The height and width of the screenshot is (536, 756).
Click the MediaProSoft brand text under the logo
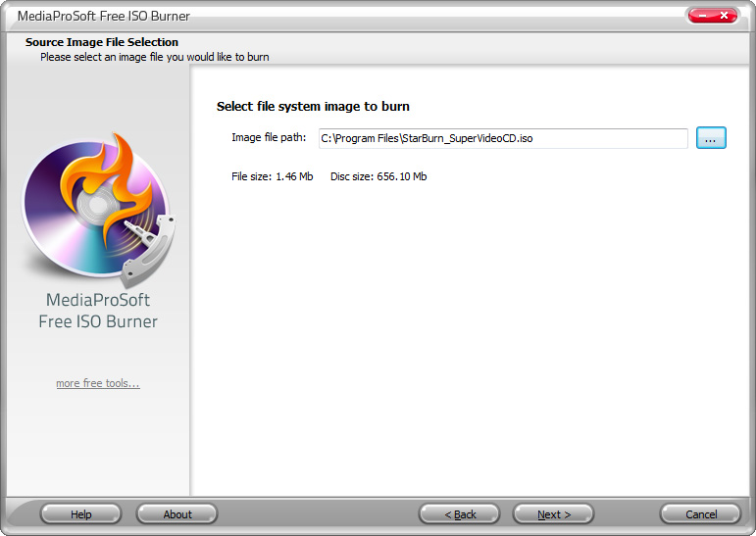[98, 300]
